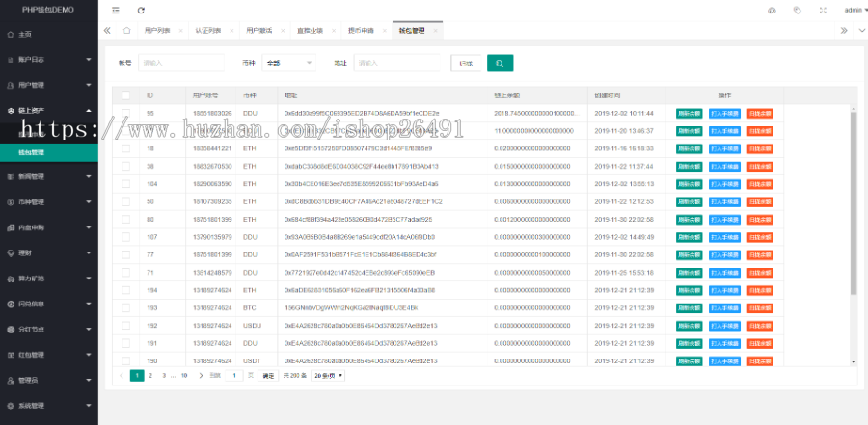
Task: Toggle fullscreen with the top-right icon
Action: click(x=823, y=10)
